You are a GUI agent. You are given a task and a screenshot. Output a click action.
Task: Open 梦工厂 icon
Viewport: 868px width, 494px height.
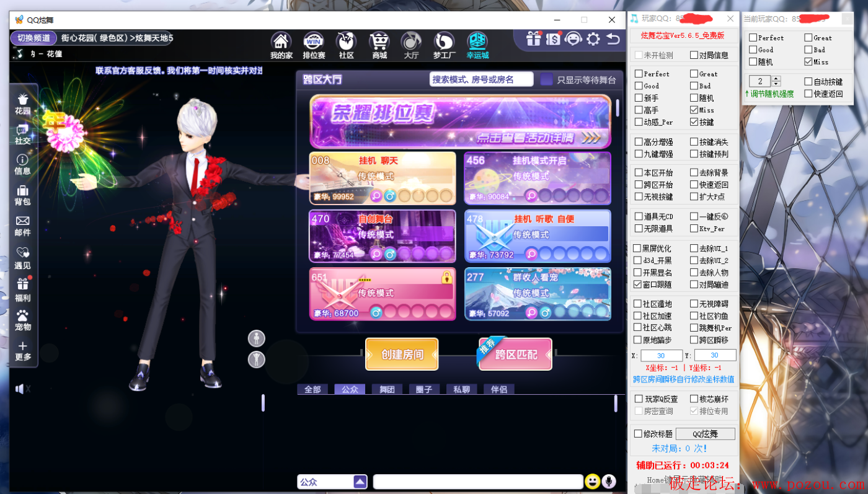click(x=444, y=45)
